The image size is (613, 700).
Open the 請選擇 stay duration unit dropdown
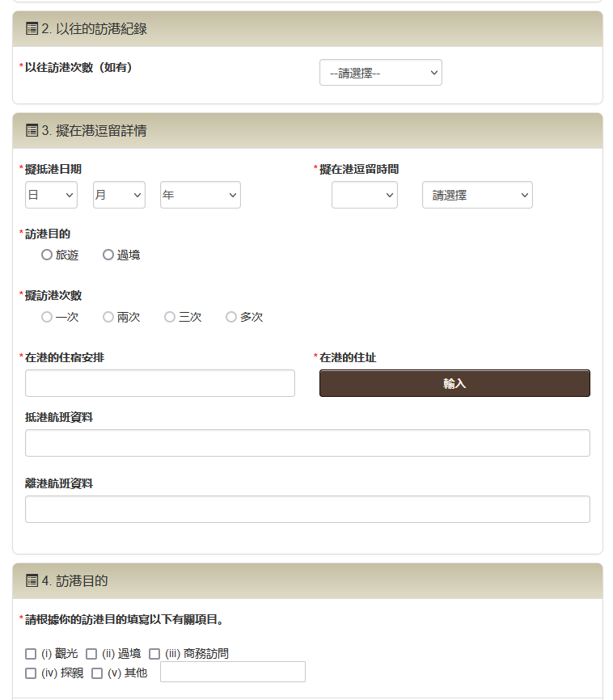point(477,195)
